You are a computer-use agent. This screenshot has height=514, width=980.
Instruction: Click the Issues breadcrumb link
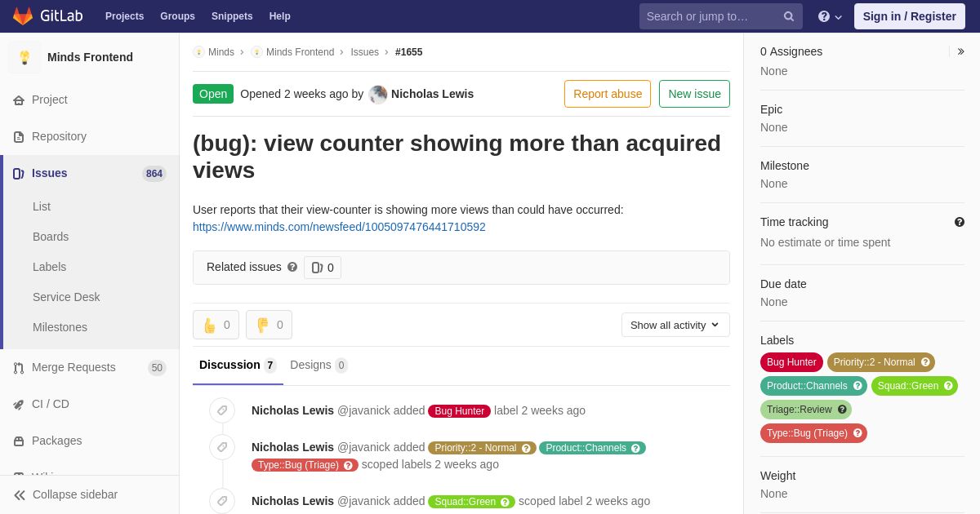[364, 52]
